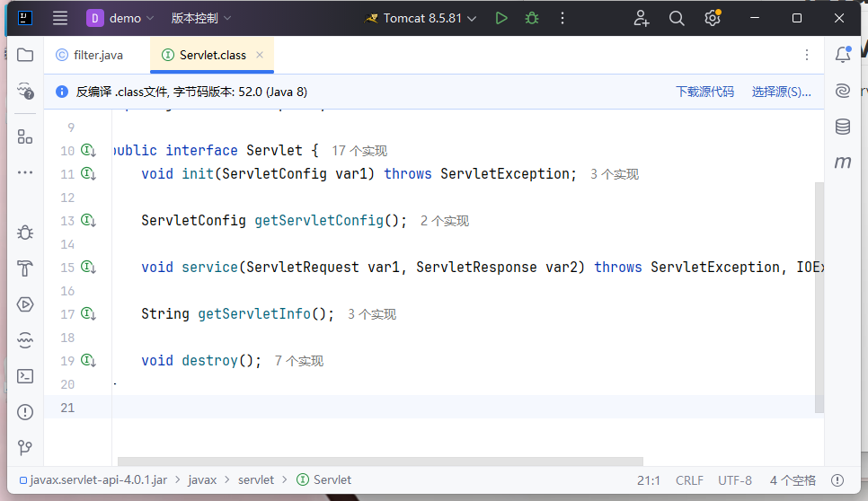
Task: Click the 选择源(S)... link
Action: coord(781,92)
